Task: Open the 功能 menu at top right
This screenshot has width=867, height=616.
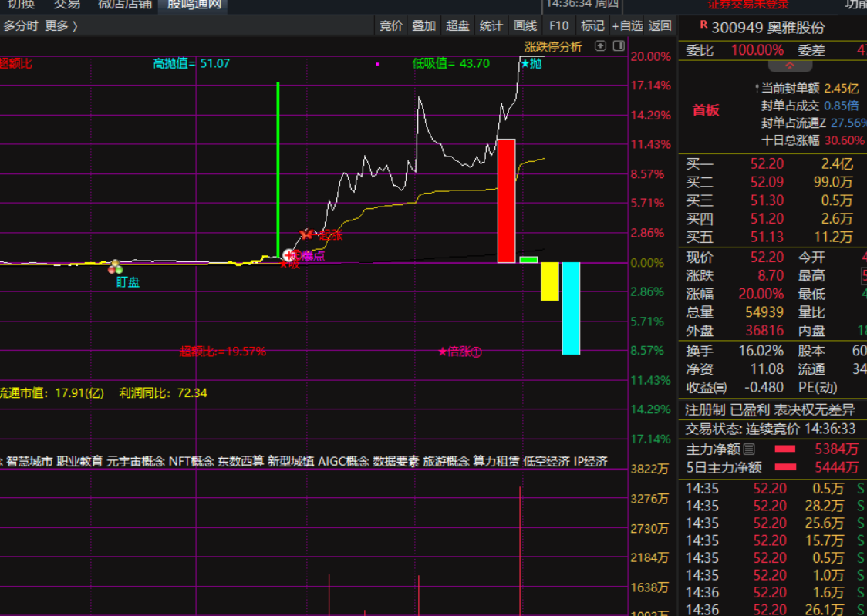Action: (x=855, y=5)
